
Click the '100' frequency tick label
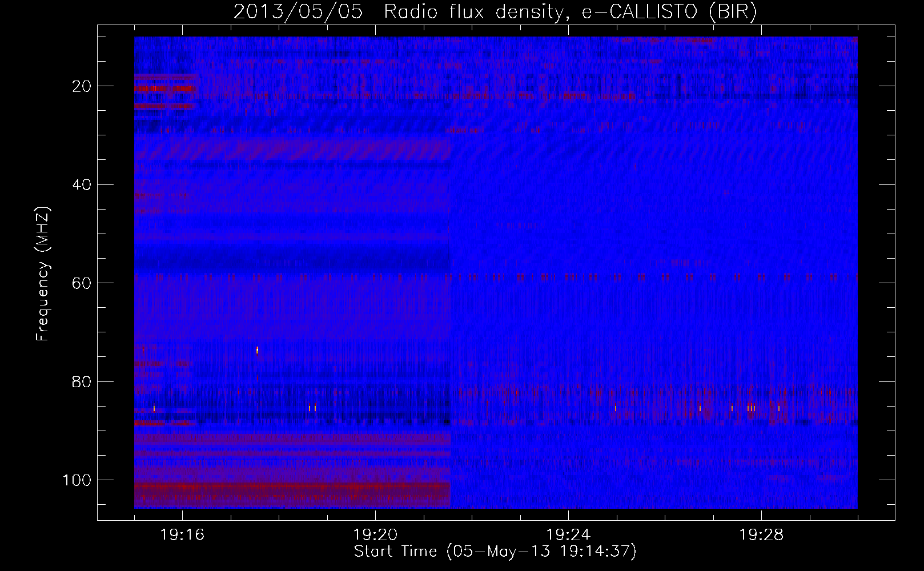[x=78, y=480]
